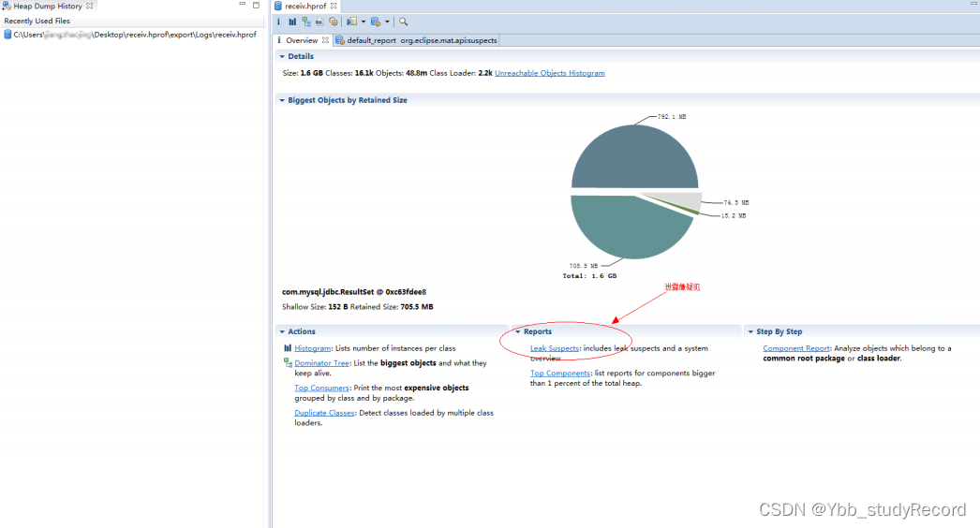Click the Heap Dump History view icon
Image resolution: width=980 pixels, height=528 pixels.
point(7,6)
